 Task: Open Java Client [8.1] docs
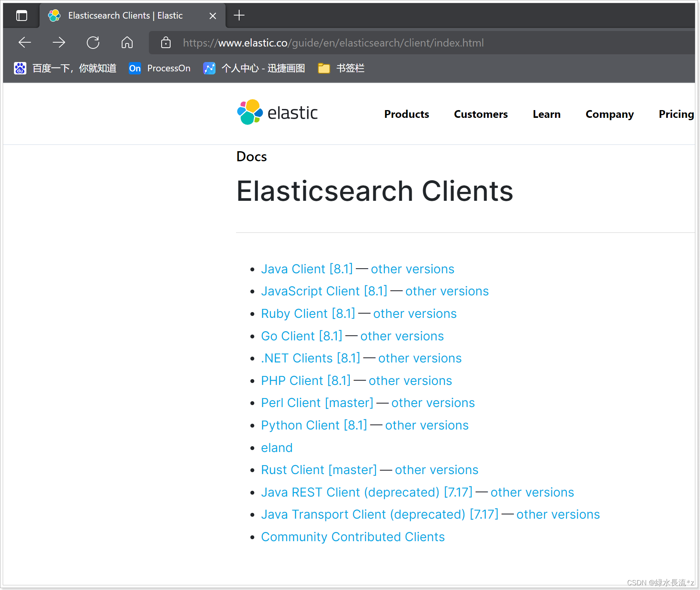[307, 269]
